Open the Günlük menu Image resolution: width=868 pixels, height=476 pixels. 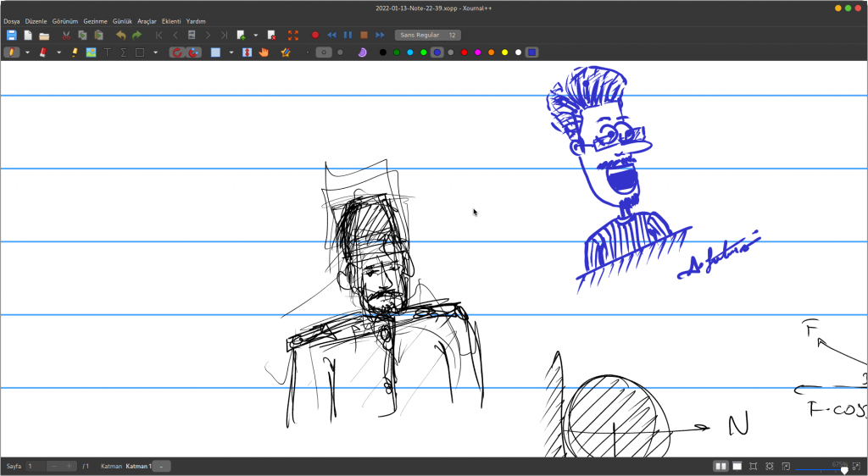coord(122,21)
